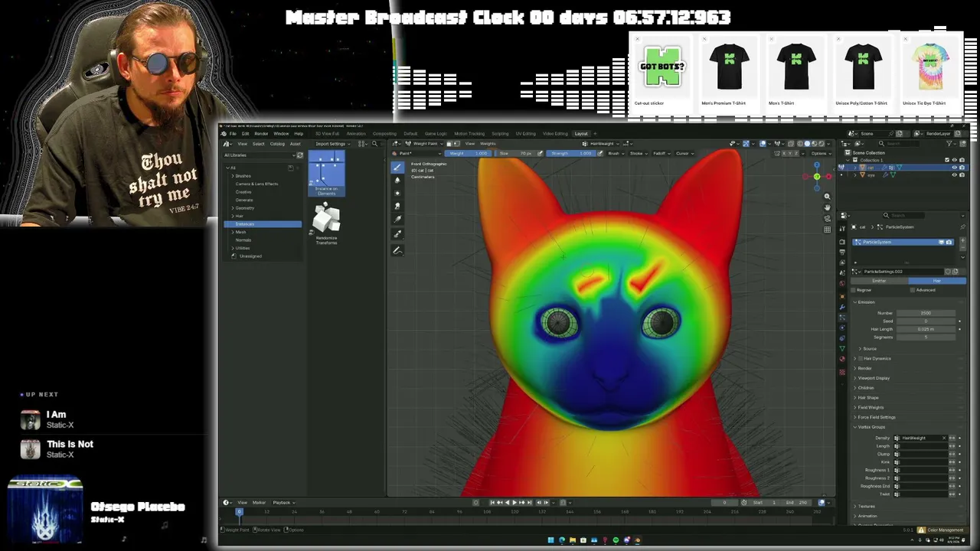Select the Draw weight paint brush tool
This screenshot has width=980, height=551.
tap(397, 167)
